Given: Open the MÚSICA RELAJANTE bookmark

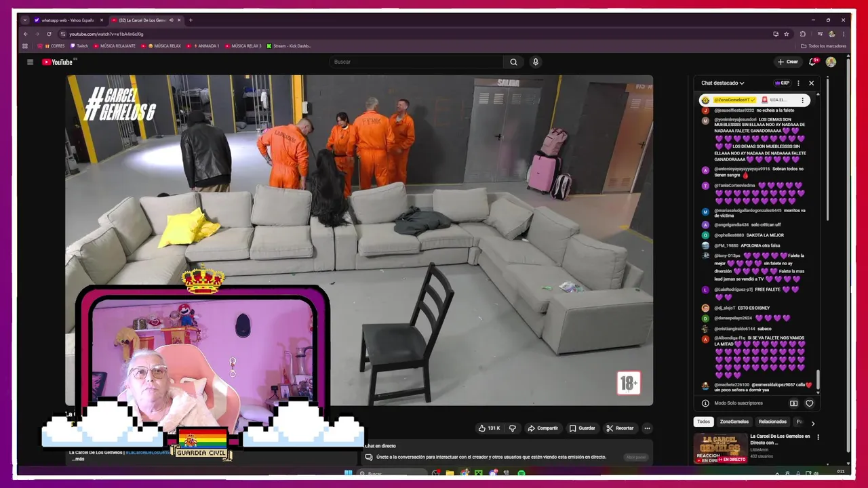Looking at the screenshot, I should pyautogui.click(x=115, y=46).
